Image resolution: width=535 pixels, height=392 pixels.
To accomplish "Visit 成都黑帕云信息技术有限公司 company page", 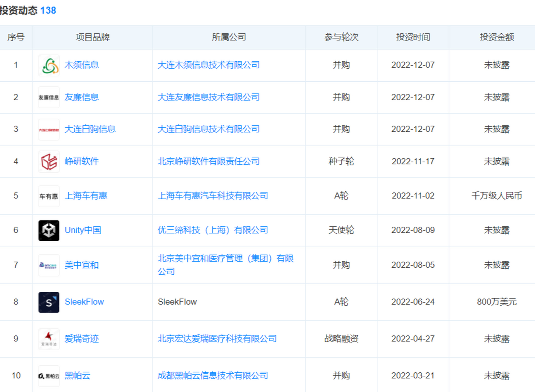I will [x=213, y=375].
